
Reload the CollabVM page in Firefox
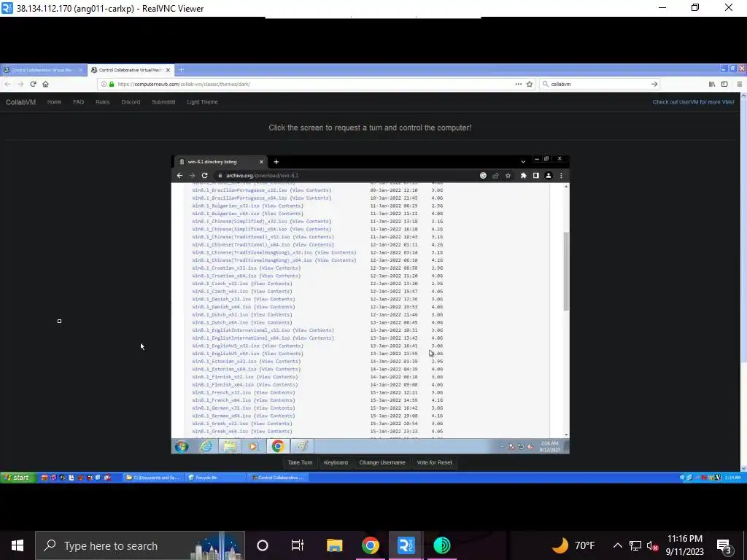(33, 84)
